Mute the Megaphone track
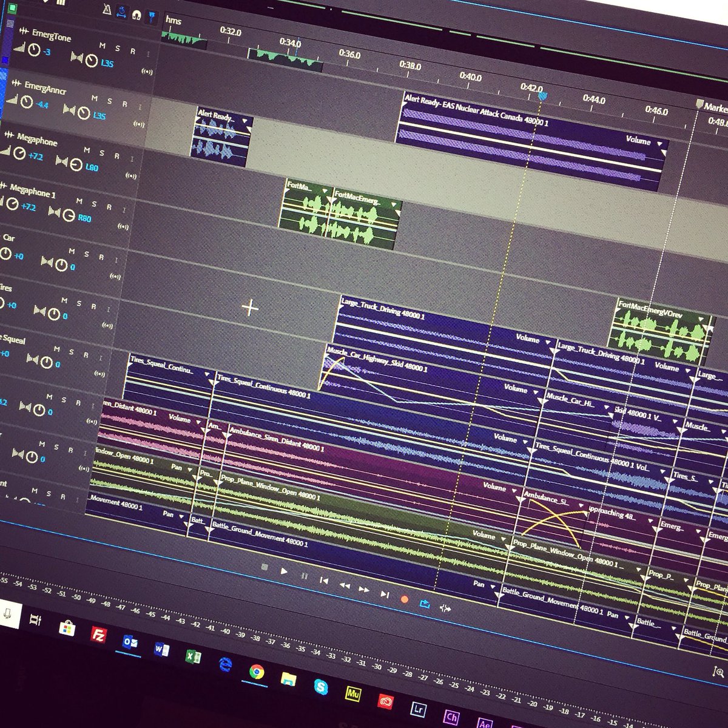728x728 pixels. tap(86, 150)
